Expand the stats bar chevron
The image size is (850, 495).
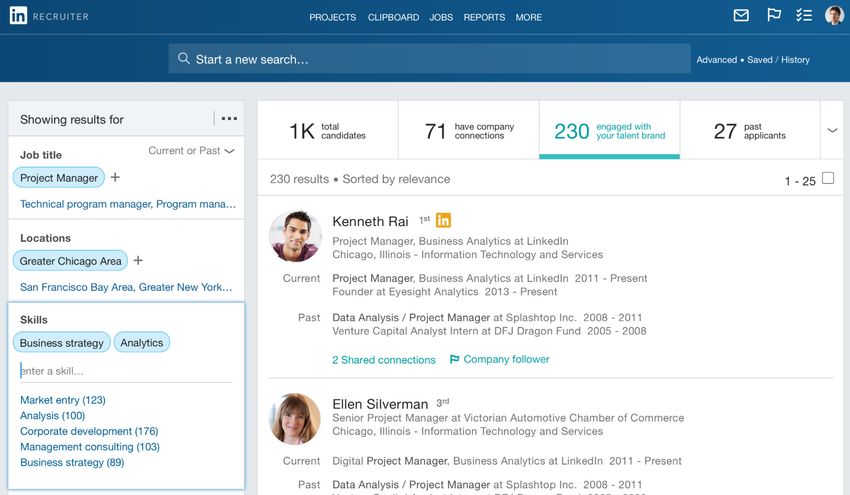tap(832, 130)
